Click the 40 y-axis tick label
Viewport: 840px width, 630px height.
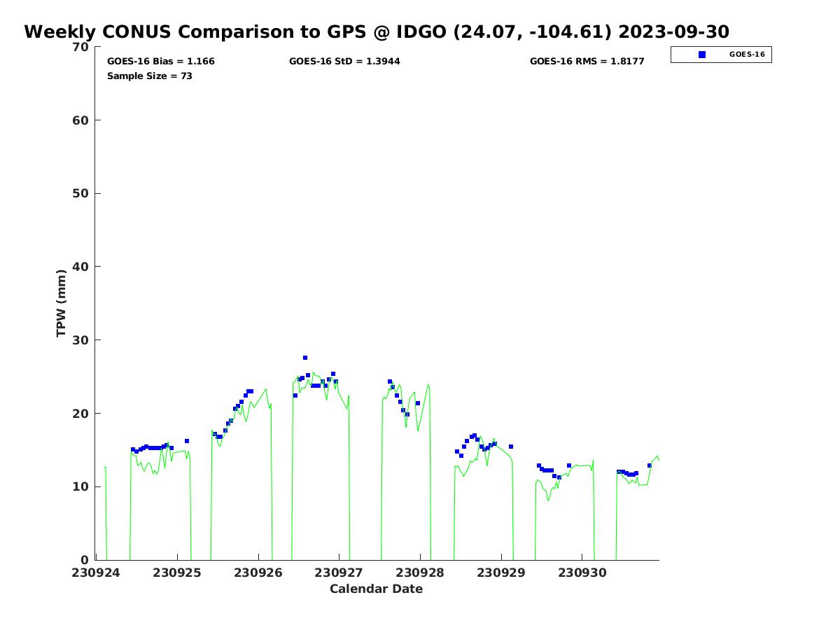click(81, 267)
